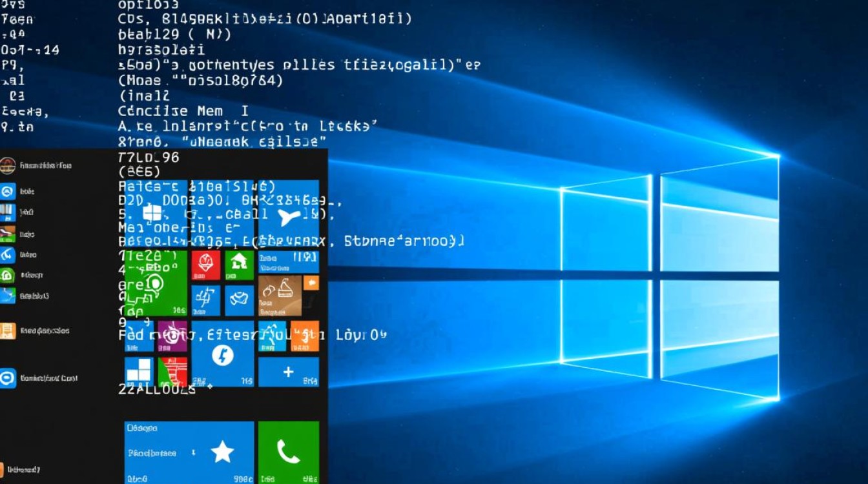
Task: Open the larger orange tile above plus tile
Action: coord(305,336)
